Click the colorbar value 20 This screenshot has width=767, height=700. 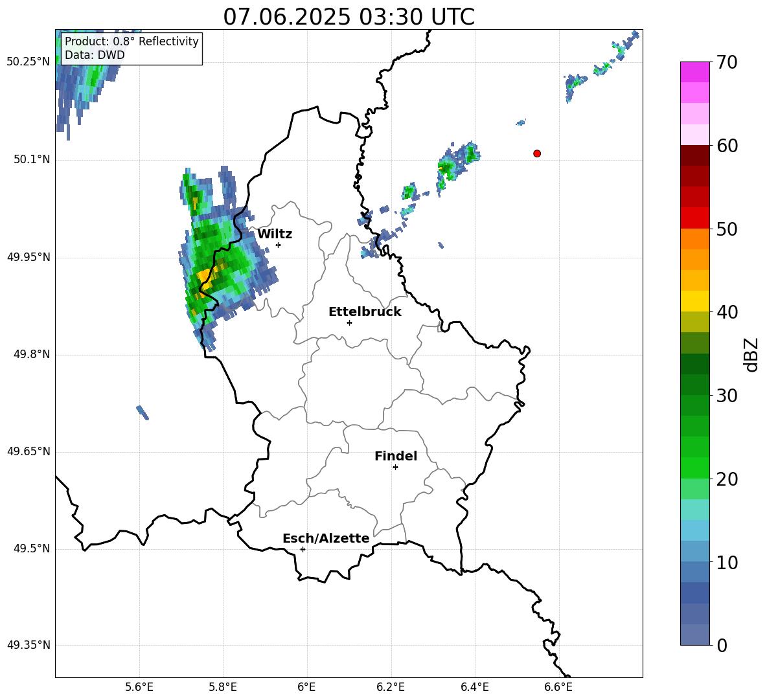coord(727,479)
